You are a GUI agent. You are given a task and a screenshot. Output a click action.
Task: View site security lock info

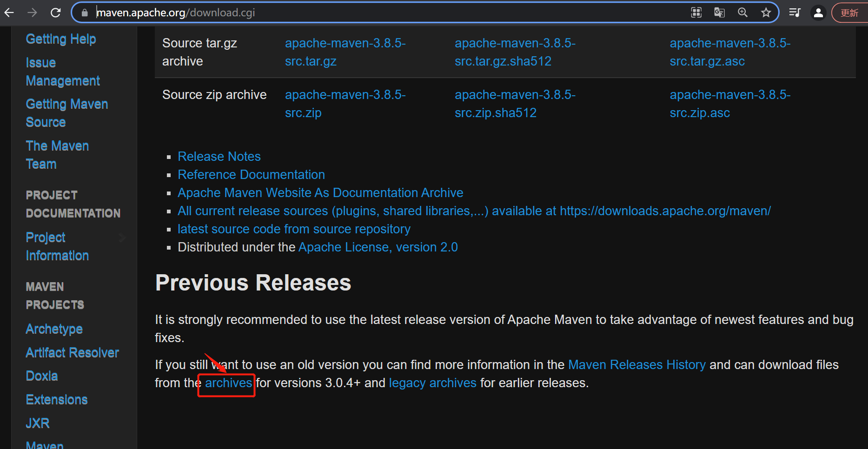[x=84, y=13]
